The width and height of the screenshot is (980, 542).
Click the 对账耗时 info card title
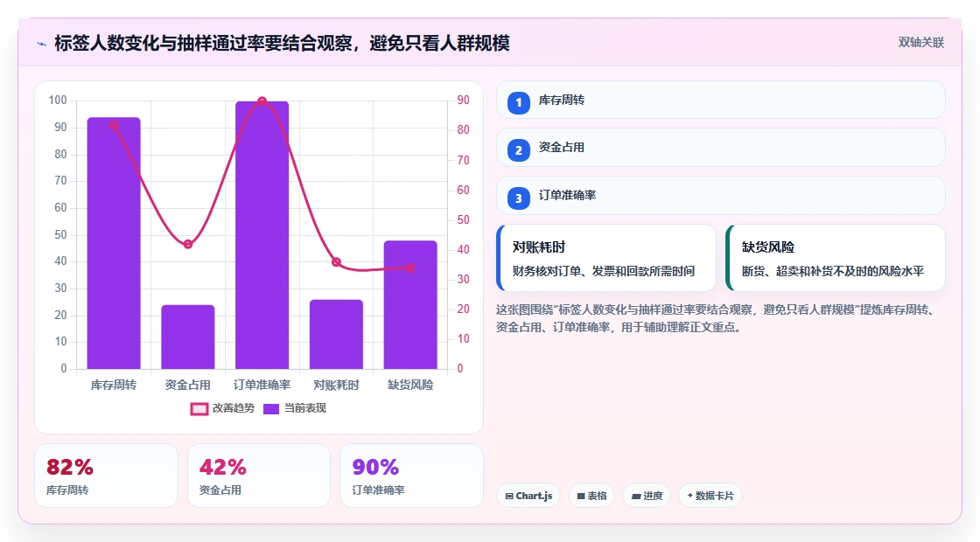pos(539,247)
